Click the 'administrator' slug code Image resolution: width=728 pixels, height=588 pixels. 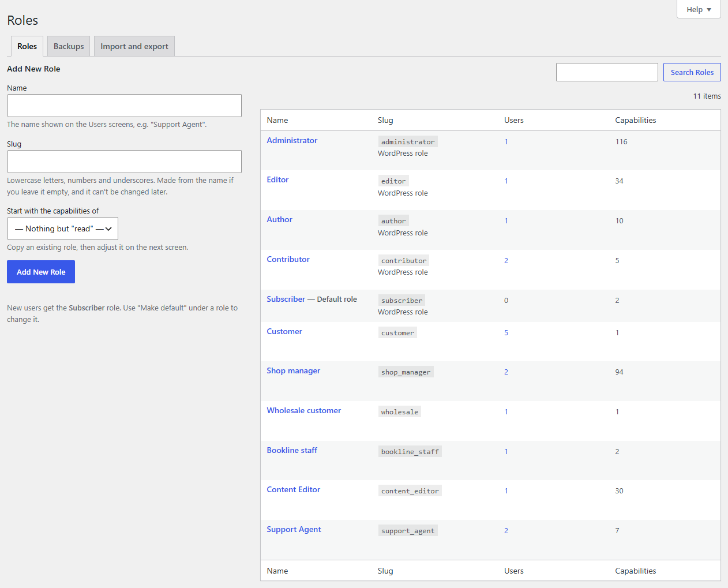pos(408,141)
